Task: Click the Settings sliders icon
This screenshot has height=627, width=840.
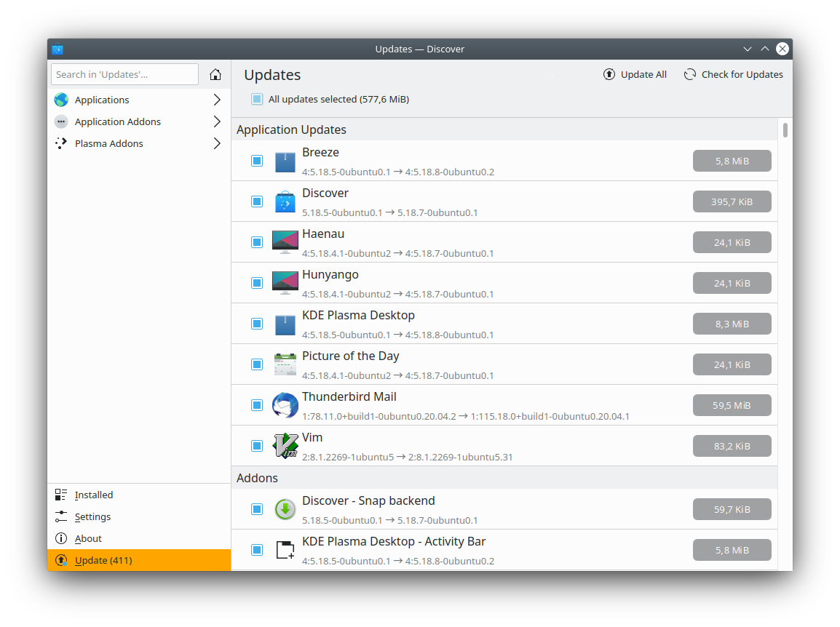Action: [61, 516]
